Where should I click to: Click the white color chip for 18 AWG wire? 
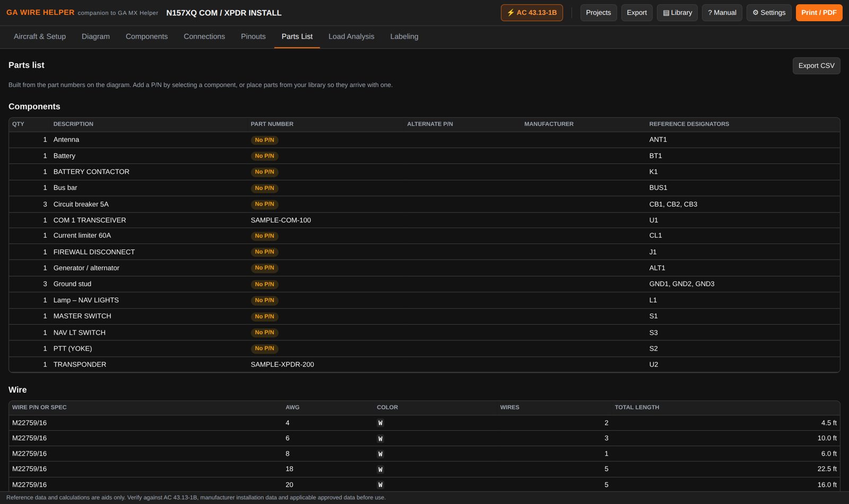[x=380, y=470]
